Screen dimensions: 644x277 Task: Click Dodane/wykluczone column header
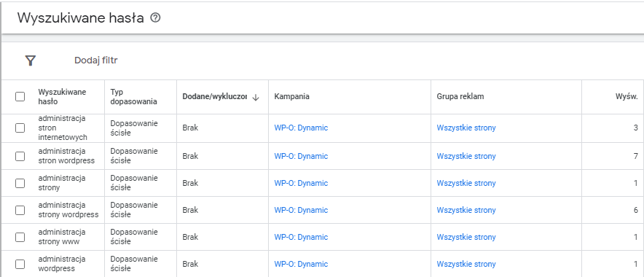(x=214, y=96)
